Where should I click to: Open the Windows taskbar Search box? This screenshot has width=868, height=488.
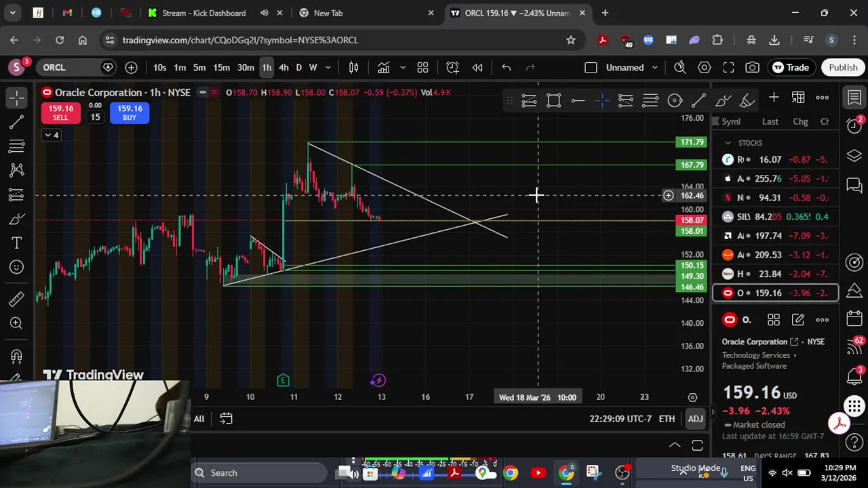coord(260,472)
